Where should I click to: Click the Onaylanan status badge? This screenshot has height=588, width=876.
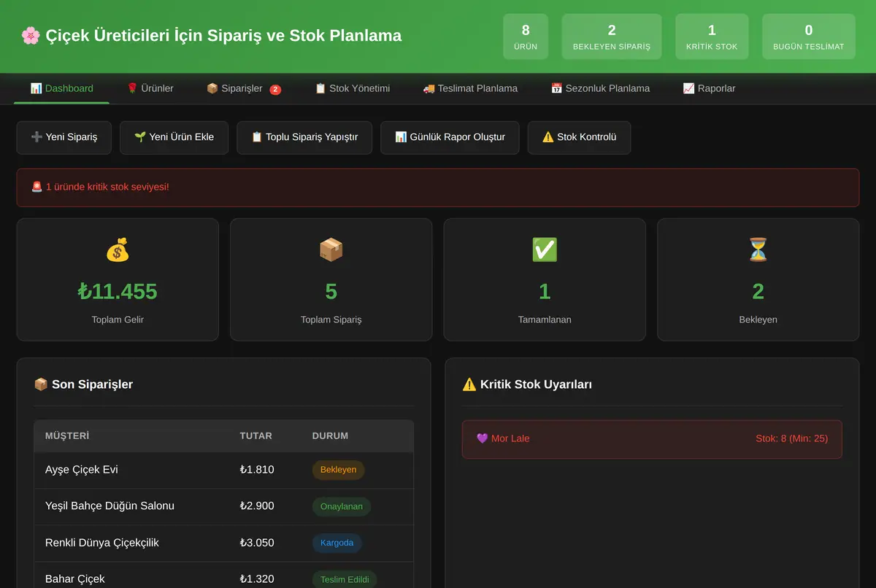coord(342,506)
